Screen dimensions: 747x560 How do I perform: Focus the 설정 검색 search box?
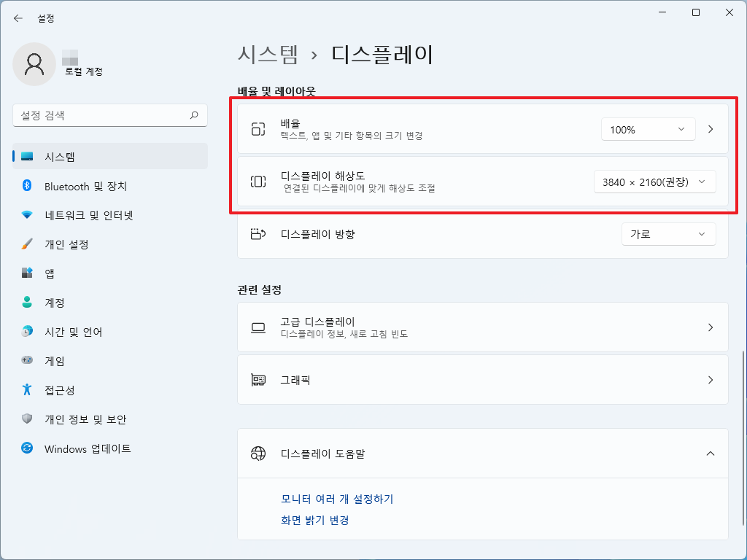pos(110,115)
